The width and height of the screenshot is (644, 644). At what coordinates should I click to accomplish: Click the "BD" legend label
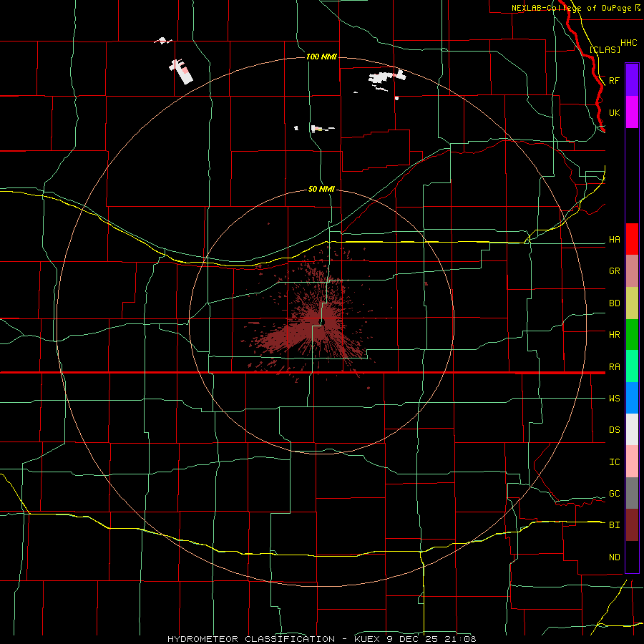pos(615,303)
